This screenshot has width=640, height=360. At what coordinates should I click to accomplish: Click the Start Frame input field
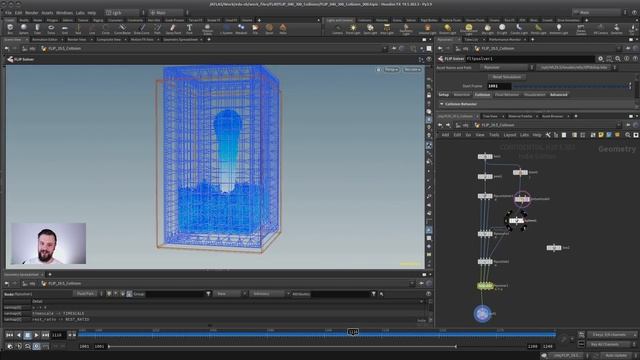click(499, 86)
